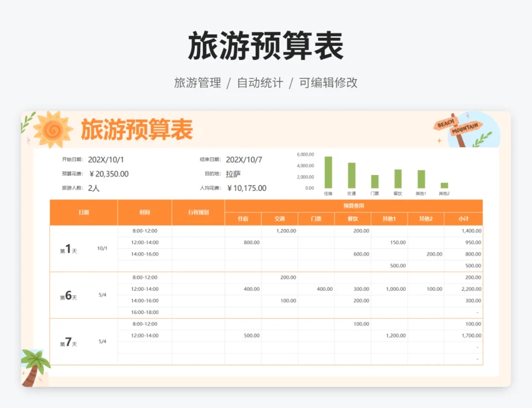Select the 500.00 lodging cell on Day 7
This screenshot has width=532, height=408.
click(243, 335)
